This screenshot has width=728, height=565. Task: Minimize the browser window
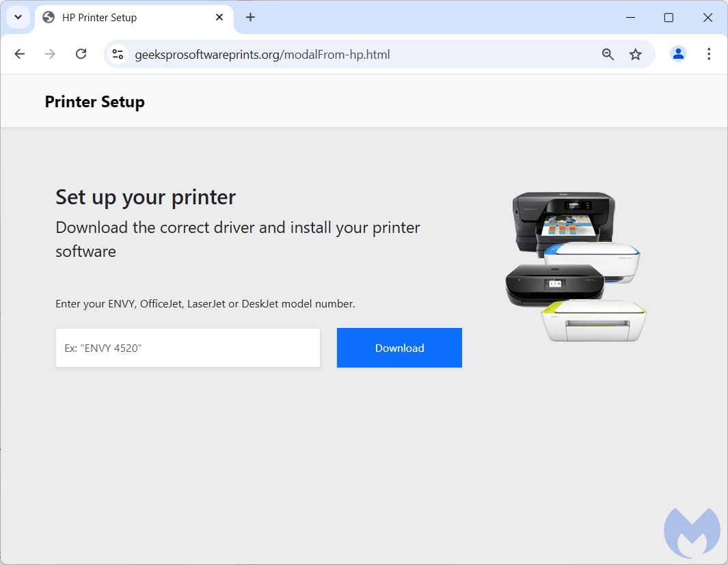(x=630, y=18)
